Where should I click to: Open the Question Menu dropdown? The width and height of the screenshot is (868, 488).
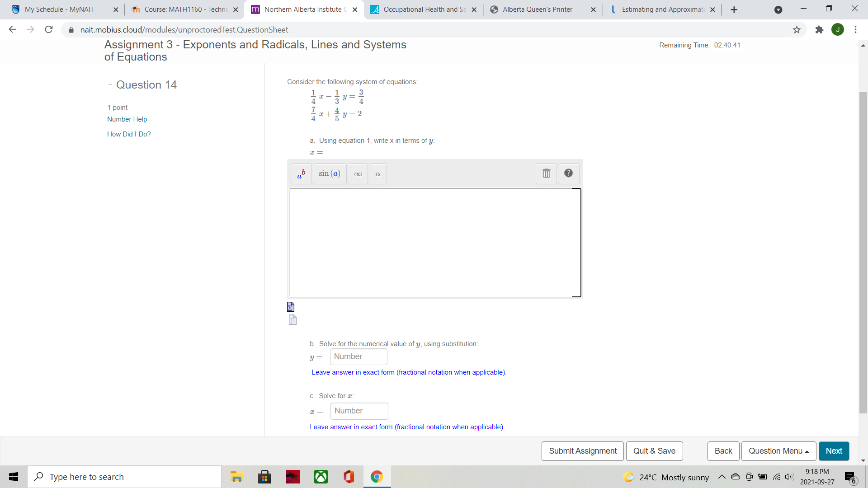[778, 451]
